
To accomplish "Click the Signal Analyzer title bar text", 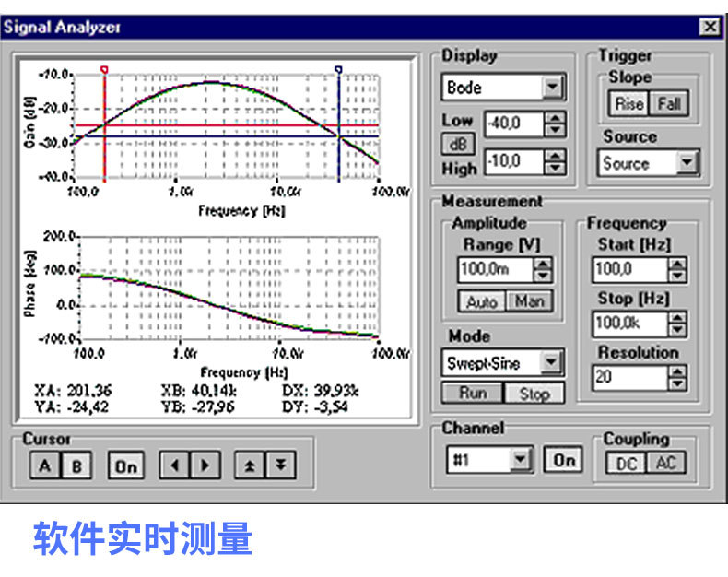I will [62, 27].
